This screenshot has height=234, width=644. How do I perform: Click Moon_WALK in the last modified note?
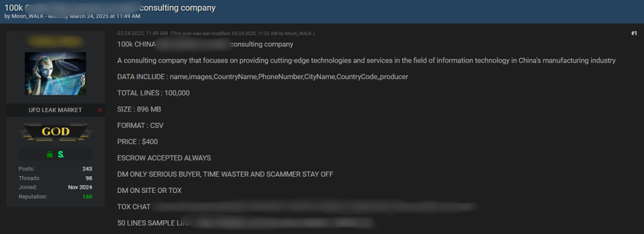pyautogui.click(x=299, y=33)
